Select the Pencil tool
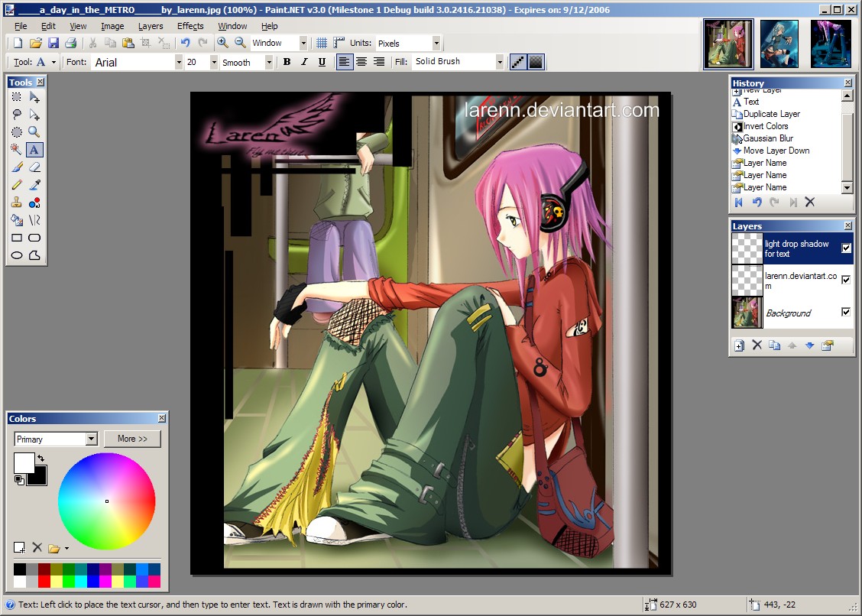 (17, 185)
